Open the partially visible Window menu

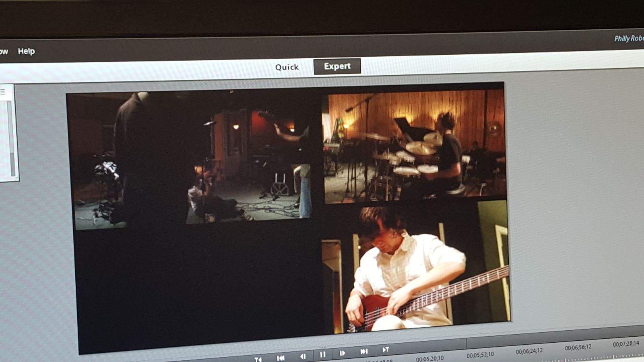[4, 51]
